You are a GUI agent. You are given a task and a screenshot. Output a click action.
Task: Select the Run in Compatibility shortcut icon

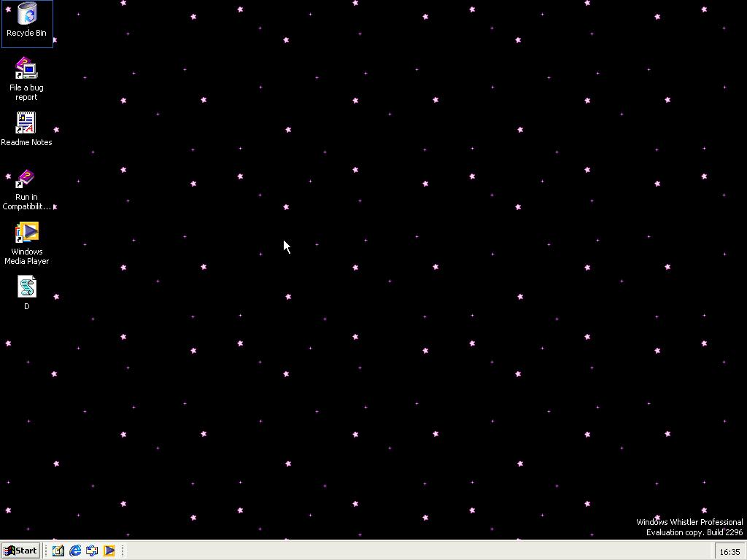point(26,179)
